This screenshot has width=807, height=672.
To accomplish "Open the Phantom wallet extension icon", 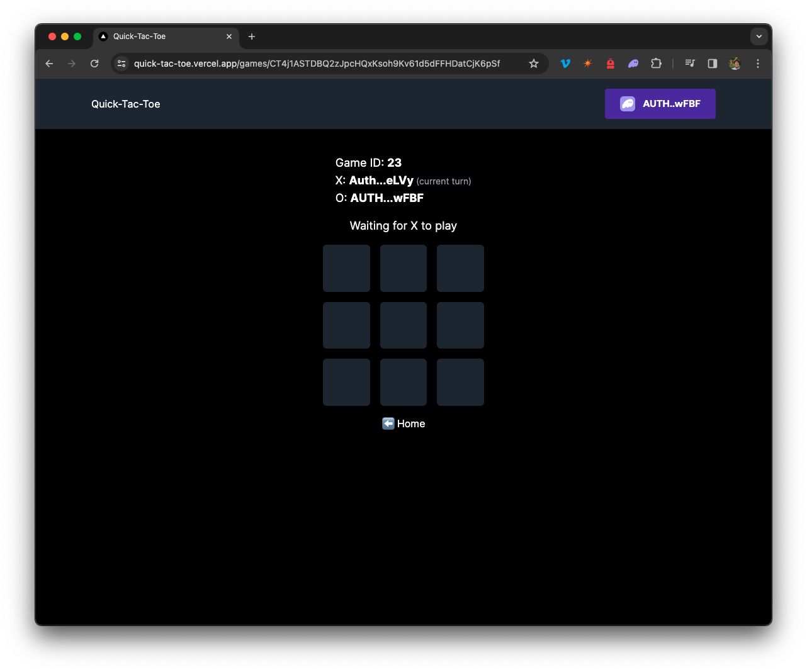I will click(633, 64).
